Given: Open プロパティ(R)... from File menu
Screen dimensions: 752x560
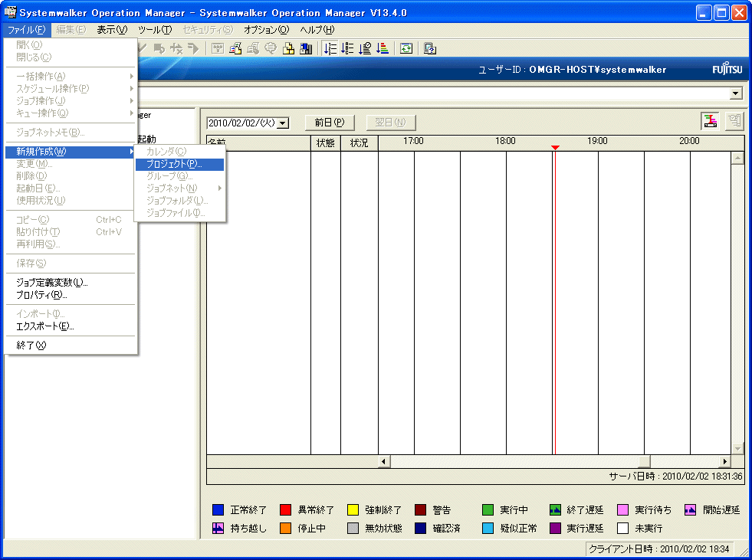Looking at the screenshot, I should (71, 295).
